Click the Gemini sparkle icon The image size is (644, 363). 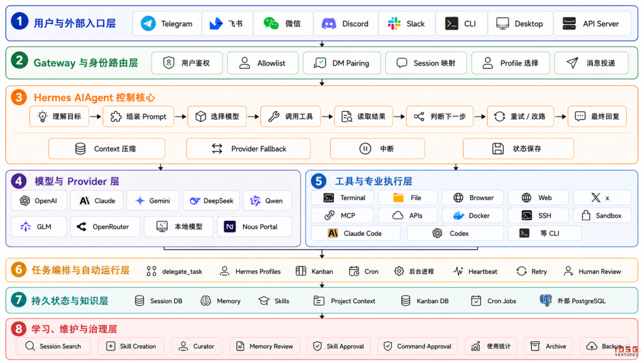140,201
